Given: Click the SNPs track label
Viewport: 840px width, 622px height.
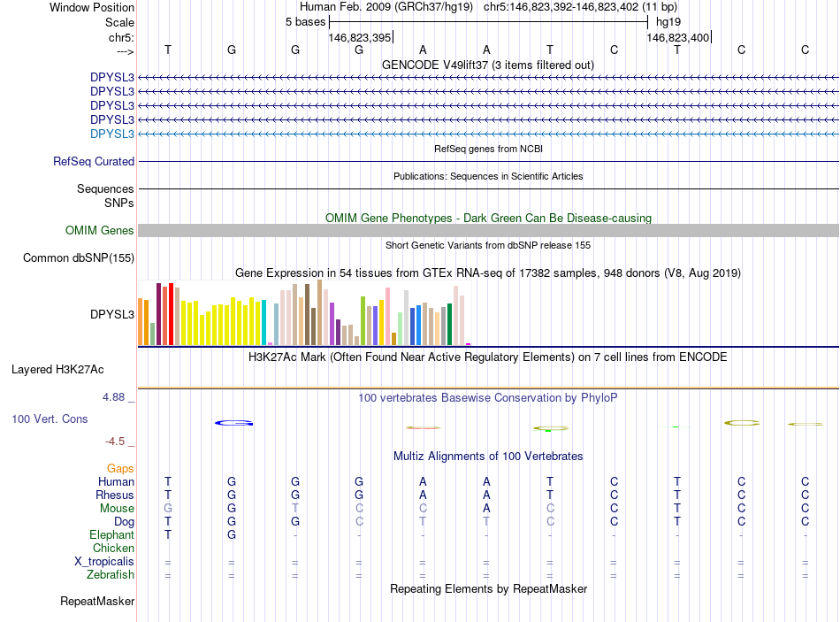Looking at the screenshot, I should (119, 203).
